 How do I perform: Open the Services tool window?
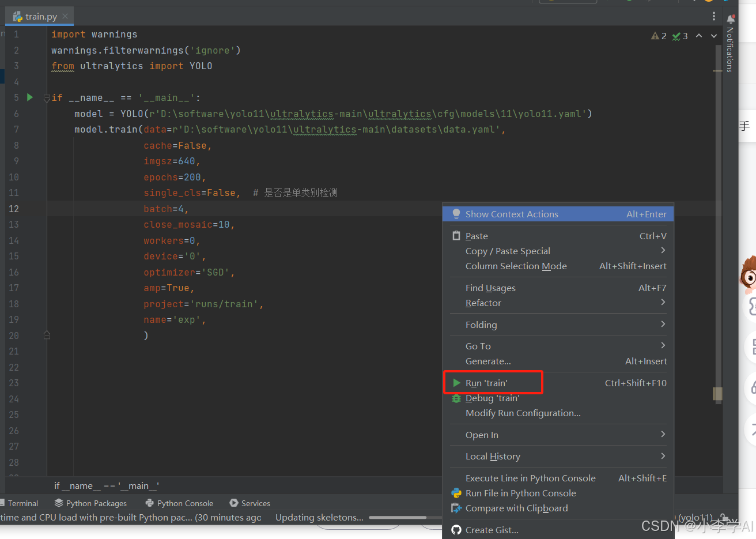click(250, 503)
